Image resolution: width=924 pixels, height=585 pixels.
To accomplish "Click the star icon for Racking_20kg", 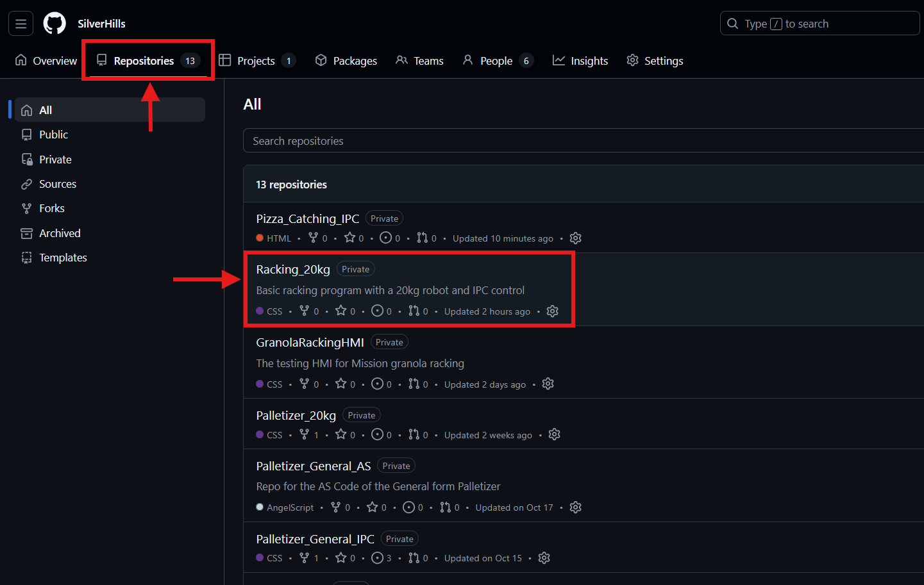I will [x=341, y=311].
